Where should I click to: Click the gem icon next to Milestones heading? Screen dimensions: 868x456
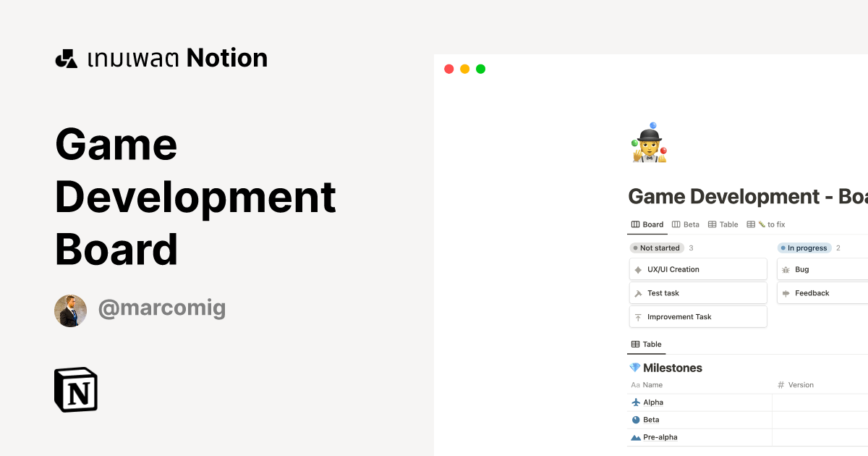[636, 368]
